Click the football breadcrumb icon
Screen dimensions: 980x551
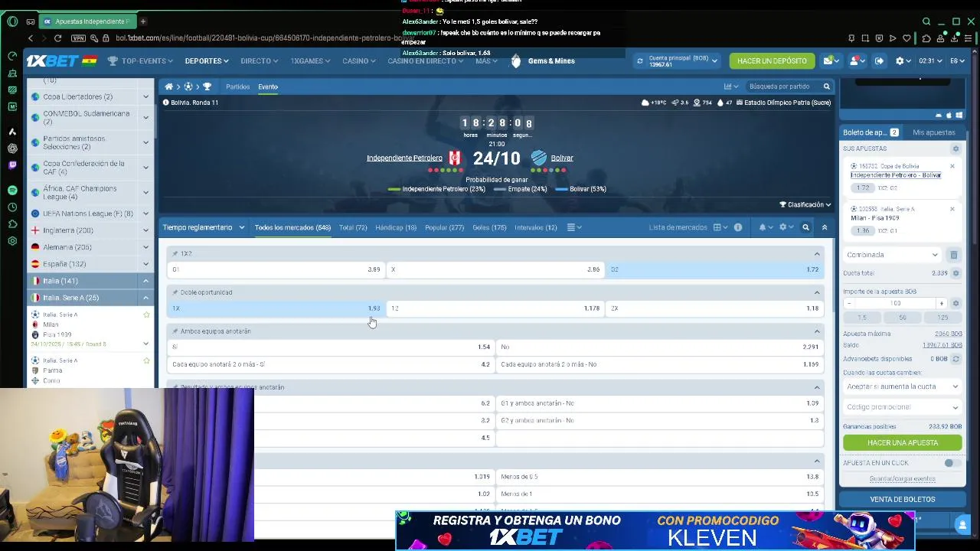point(188,86)
